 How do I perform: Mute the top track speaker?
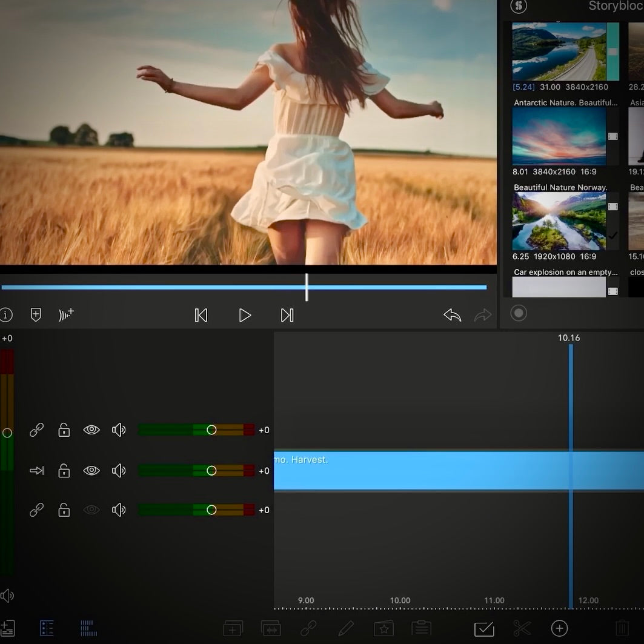pyautogui.click(x=119, y=430)
